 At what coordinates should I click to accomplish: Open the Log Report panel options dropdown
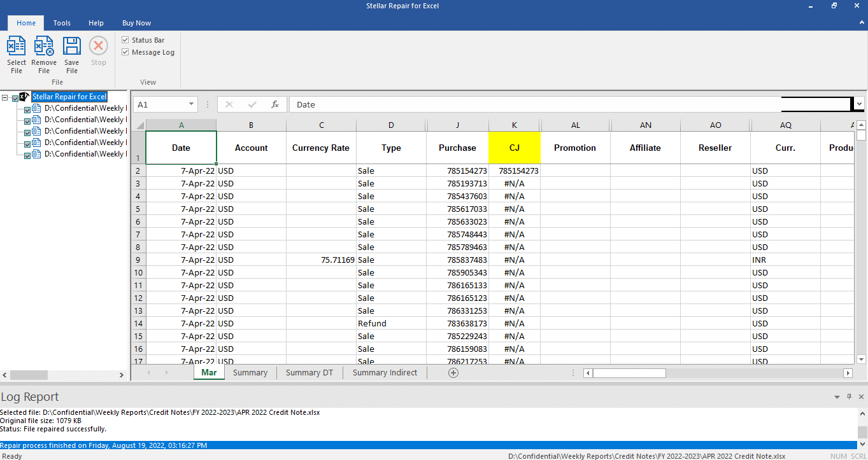[837, 397]
